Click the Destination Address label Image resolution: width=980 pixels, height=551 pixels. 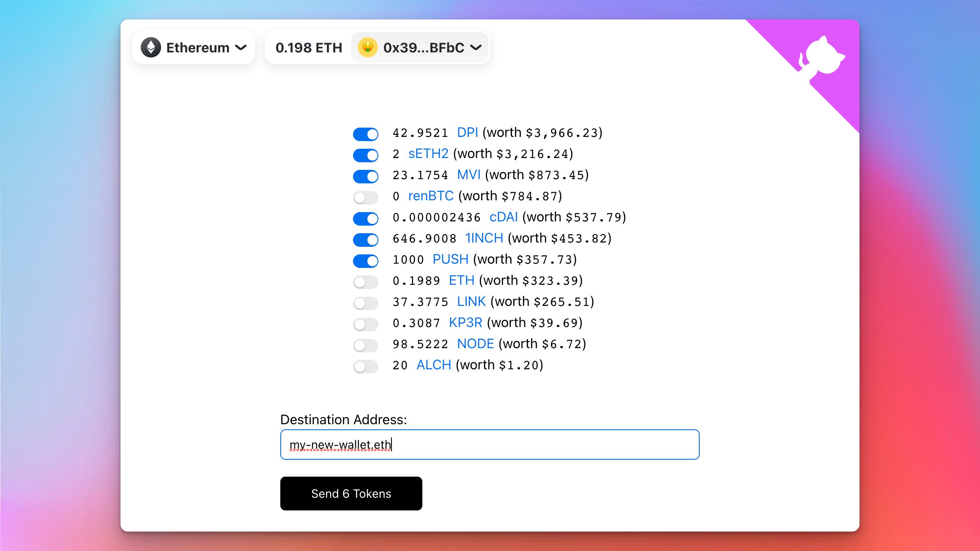point(343,420)
